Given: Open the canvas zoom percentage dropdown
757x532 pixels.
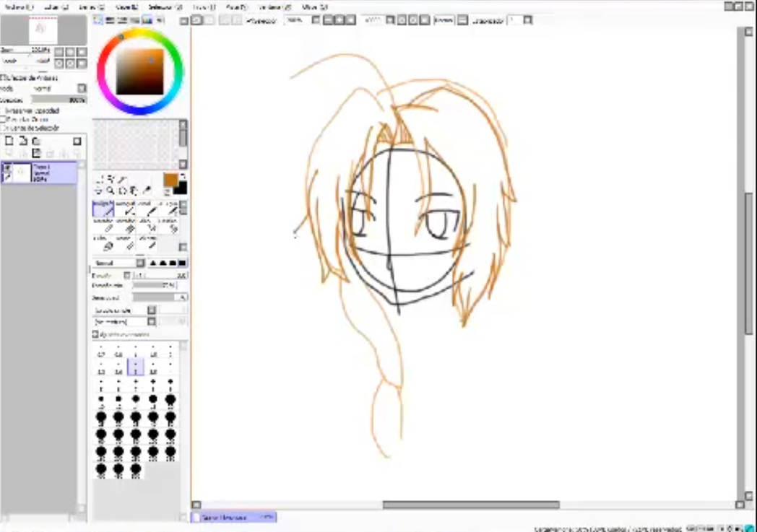Looking at the screenshot, I should pyautogui.click(x=316, y=20).
